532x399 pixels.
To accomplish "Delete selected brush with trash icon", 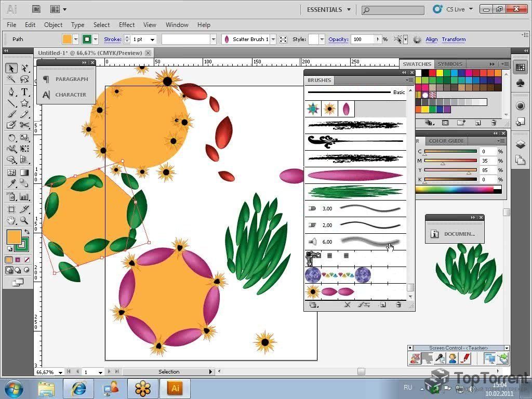I will point(399,304).
